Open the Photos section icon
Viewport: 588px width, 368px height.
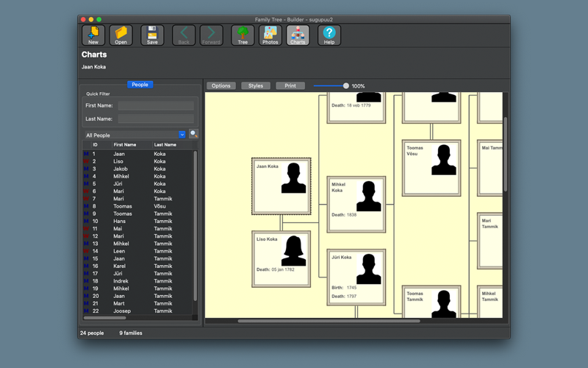(x=270, y=35)
